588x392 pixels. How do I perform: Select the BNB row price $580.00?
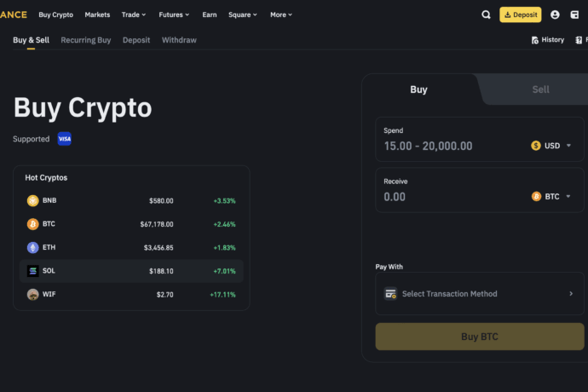(161, 201)
